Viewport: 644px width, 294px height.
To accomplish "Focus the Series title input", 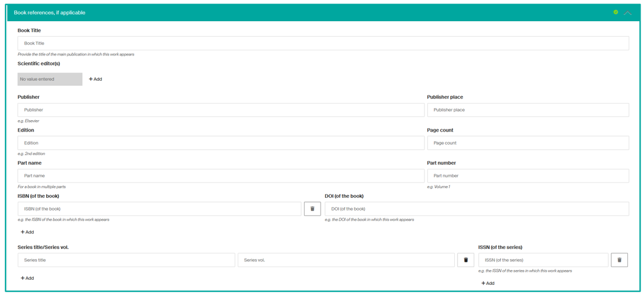I will pos(126,260).
